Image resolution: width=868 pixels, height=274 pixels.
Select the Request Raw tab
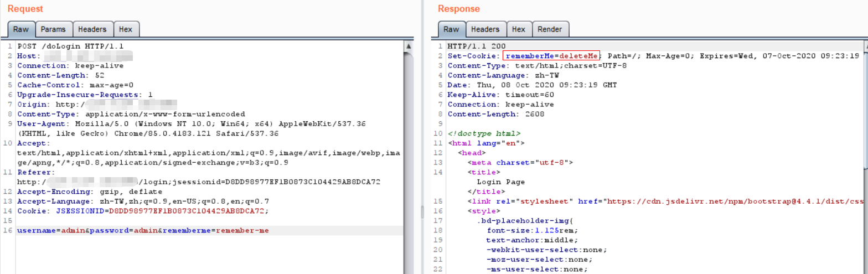pyautogui.click(x=21, y=29)
